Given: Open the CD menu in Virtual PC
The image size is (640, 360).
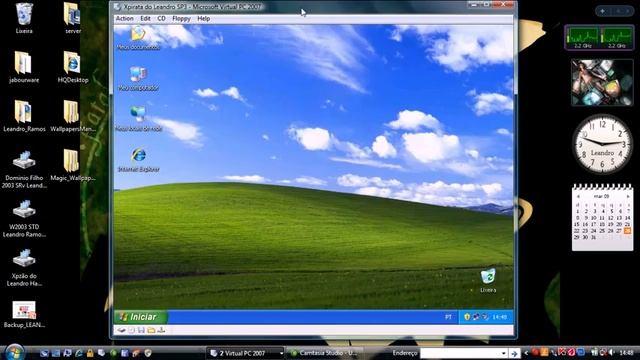Looking at the screenshot, I should pos(162,19).
